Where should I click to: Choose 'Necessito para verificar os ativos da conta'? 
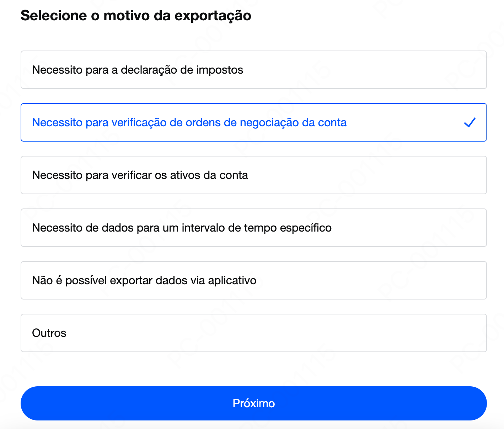[253, 175]
